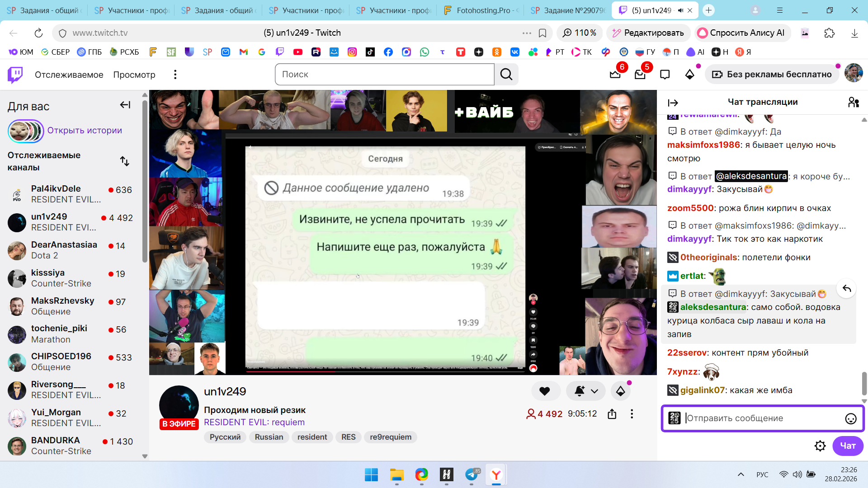
Task: Open the Просмотр navigation tab
Action: click(134, 75)
